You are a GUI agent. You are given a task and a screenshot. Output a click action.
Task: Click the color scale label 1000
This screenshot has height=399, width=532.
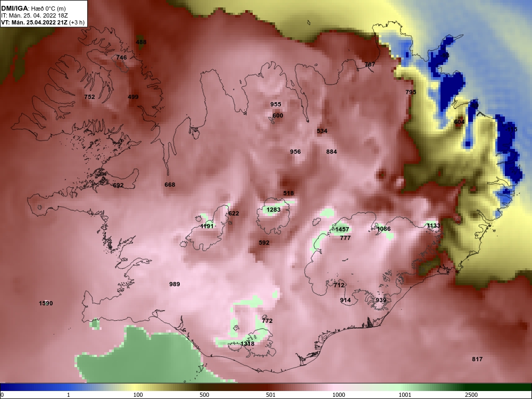click(x=339, y=395)
